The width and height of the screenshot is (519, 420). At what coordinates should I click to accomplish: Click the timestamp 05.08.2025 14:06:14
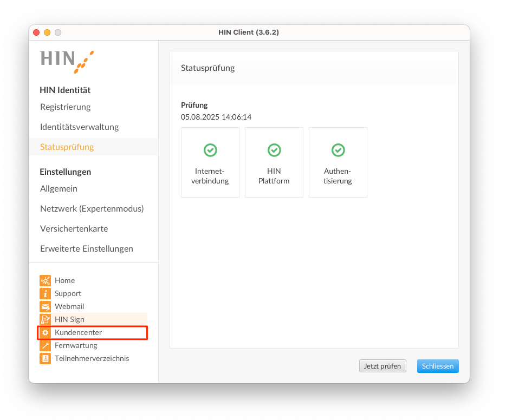pyautogui.click(x=216, y=117)
